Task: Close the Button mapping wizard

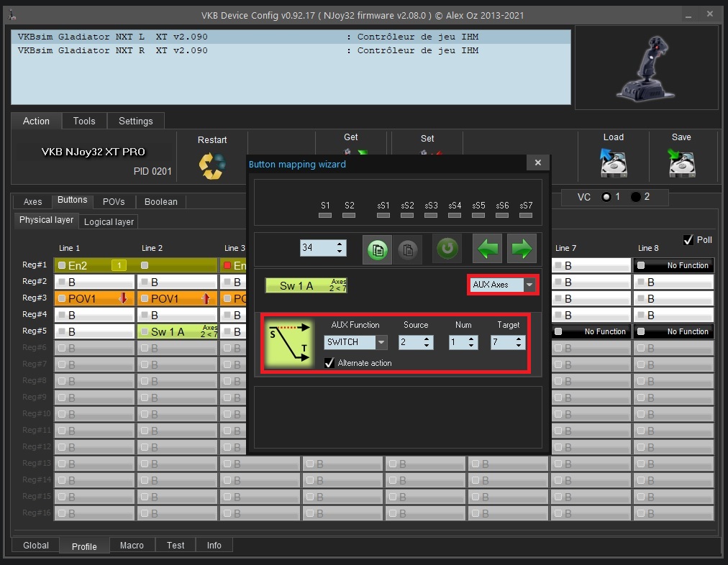Action: coord(537,162)
